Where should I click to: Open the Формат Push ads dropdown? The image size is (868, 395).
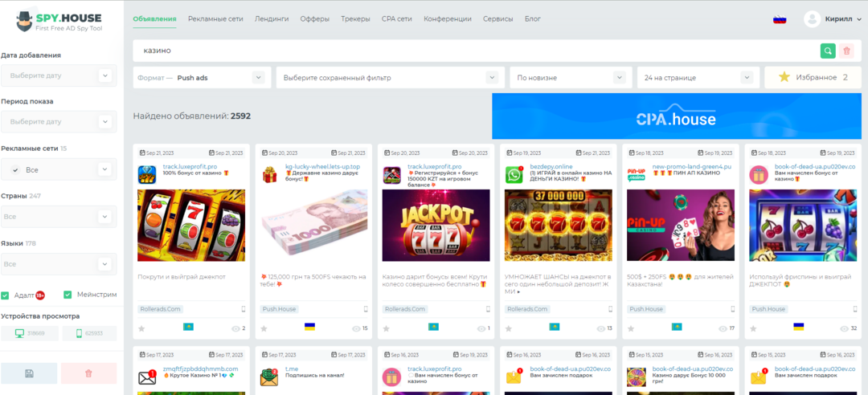pyautogui.click(x=200, y=78)
